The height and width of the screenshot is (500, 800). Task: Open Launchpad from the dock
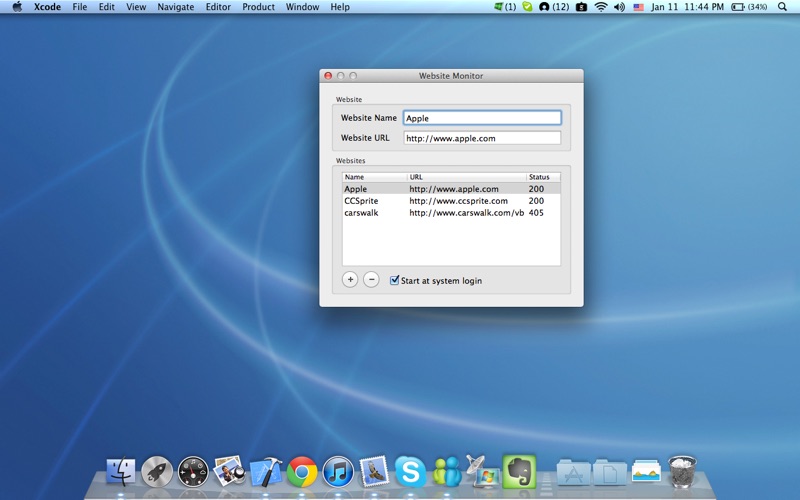click(157, 471)
